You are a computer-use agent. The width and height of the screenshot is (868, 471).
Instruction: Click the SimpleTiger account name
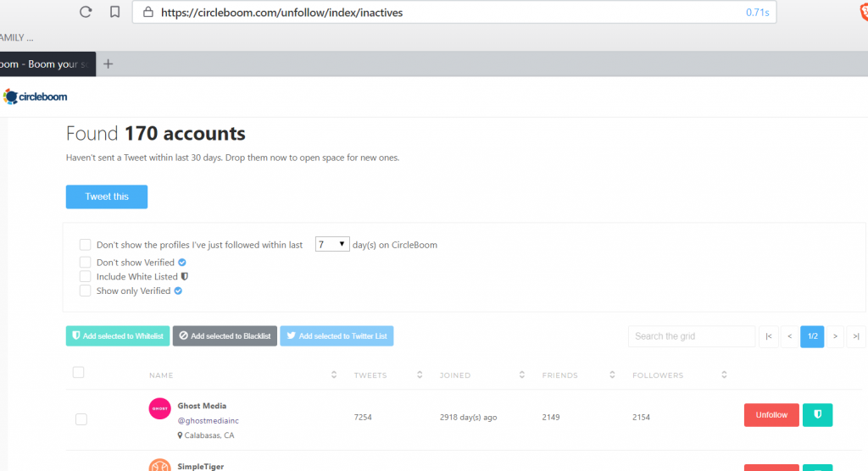click(200, 466)
